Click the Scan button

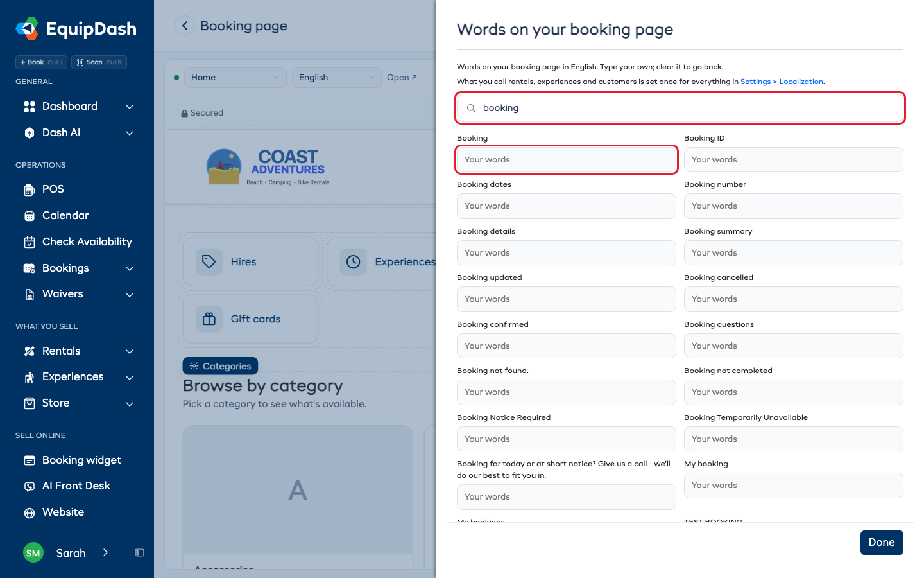point(99,62)
